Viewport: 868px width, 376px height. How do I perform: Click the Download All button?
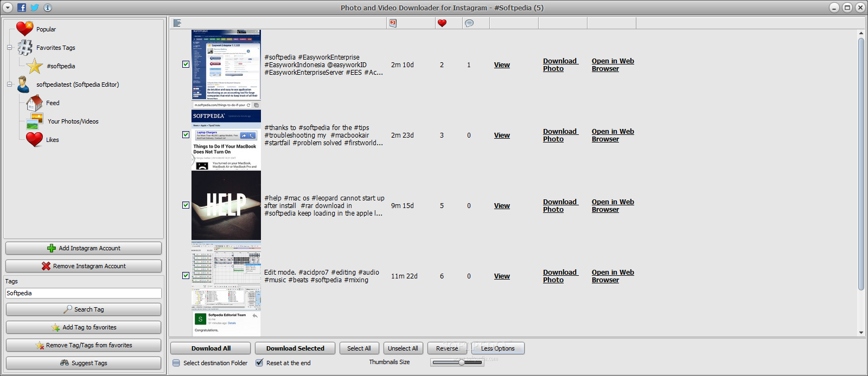click(x=210, y=348)
